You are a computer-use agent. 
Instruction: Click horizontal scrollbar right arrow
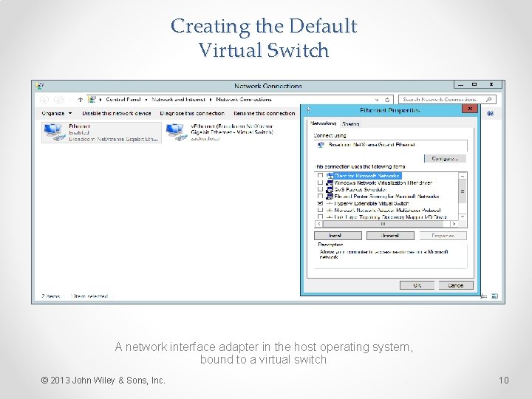point(454,224)
